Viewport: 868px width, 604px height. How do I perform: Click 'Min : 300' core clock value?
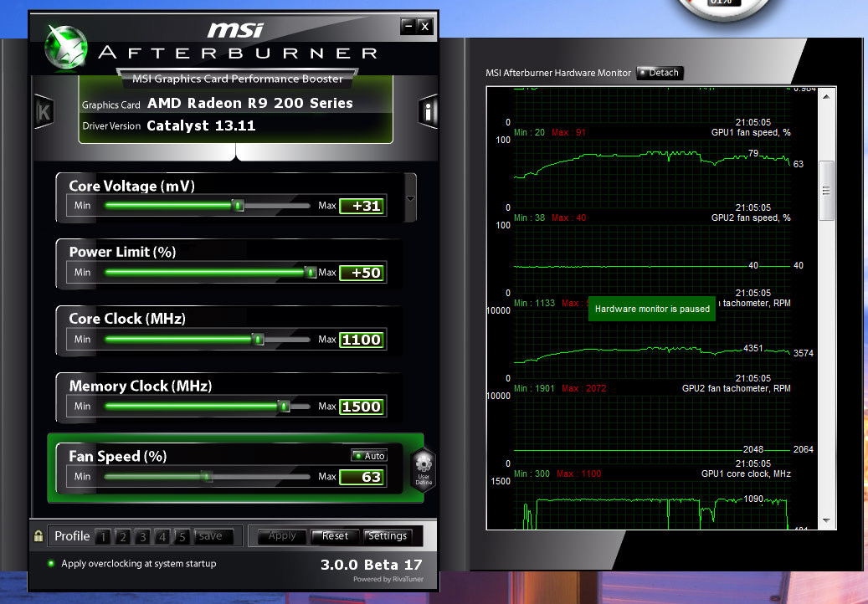click(x=532, y=473)
